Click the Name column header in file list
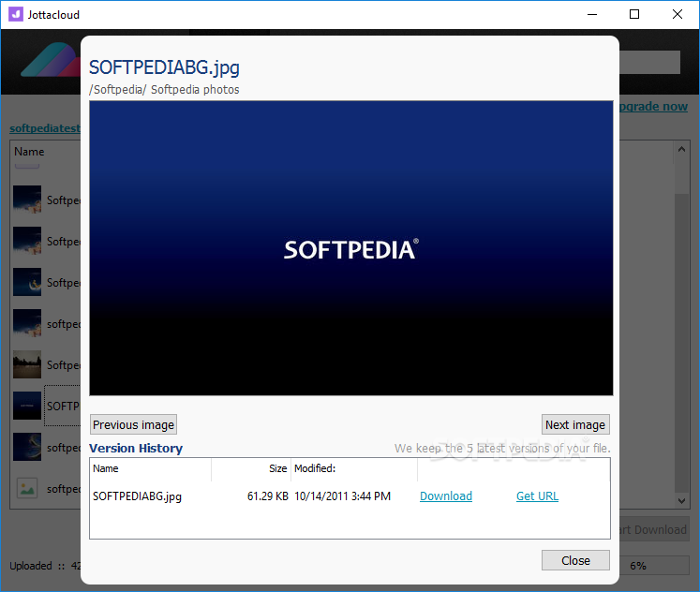The image size is (700, 592). (x=29, y=152)
